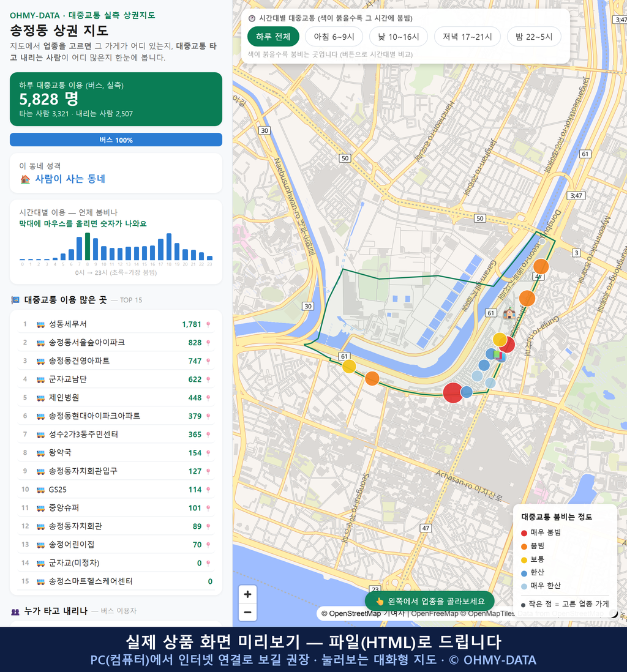Zoom in the map with plus button
Viewport: 627px width, 672px height.
pos(247,594)
